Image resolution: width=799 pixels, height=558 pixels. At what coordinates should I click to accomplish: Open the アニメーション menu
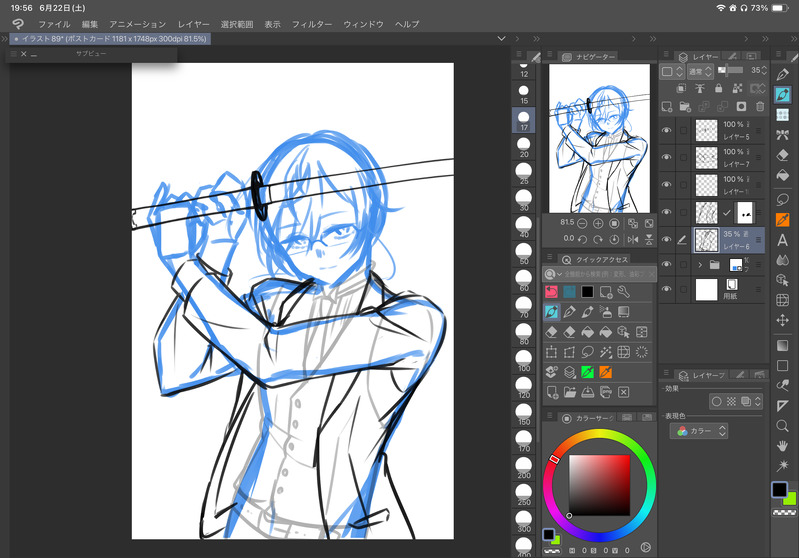coord(138,24)
